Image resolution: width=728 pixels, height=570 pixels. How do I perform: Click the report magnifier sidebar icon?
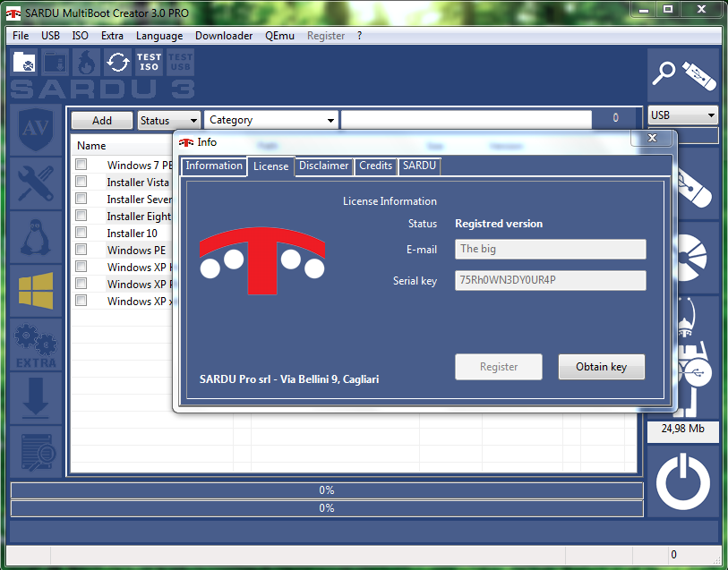tap(36, 453)
